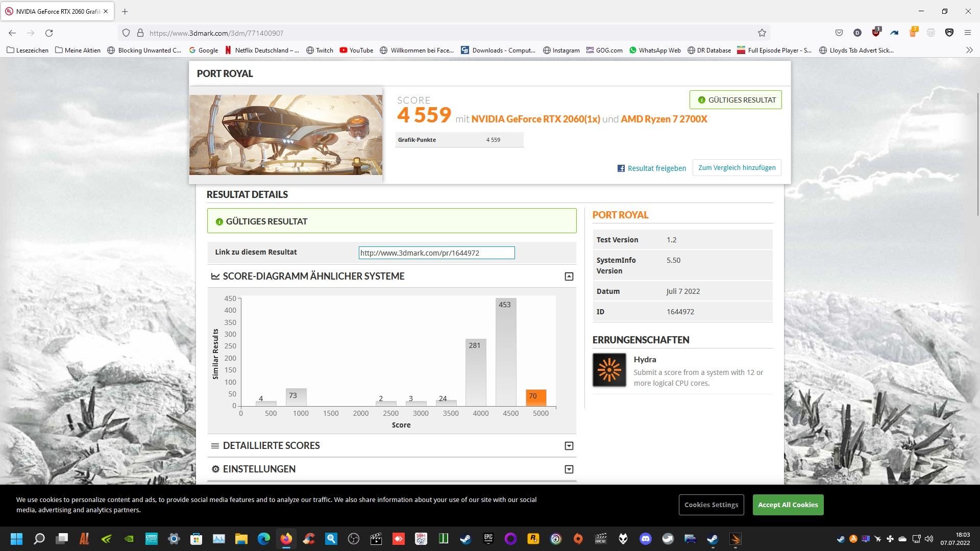Open the Twitch bookmark

[320, 50]
